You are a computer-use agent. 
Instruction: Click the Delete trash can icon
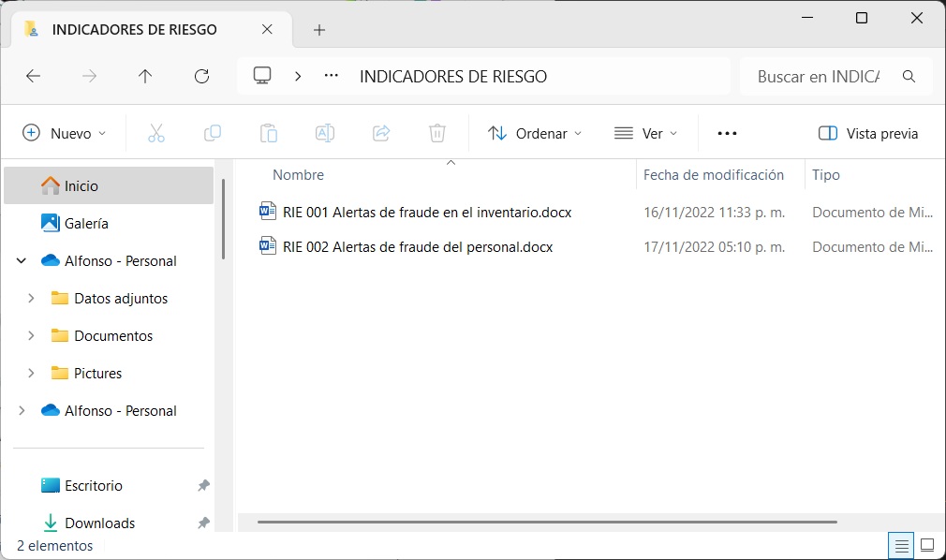437,133
